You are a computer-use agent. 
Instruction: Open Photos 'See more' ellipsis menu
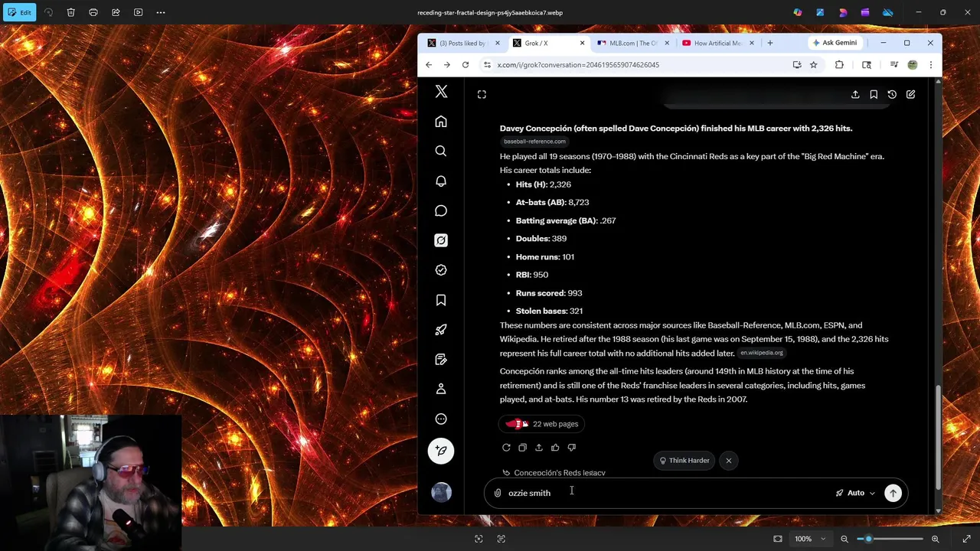click(x=161, y=12)
